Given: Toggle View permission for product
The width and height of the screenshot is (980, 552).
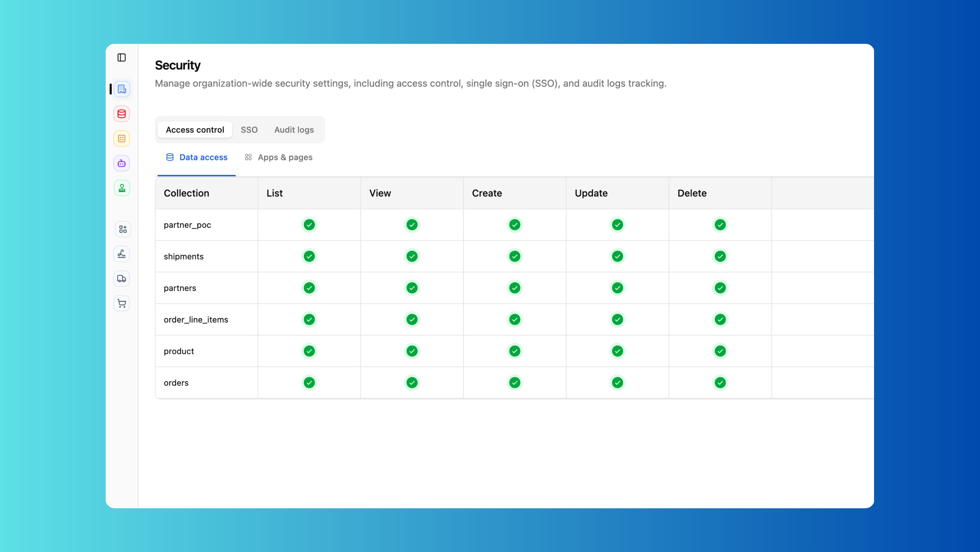Looking at the screenshot, I should [x=412, y=351].
